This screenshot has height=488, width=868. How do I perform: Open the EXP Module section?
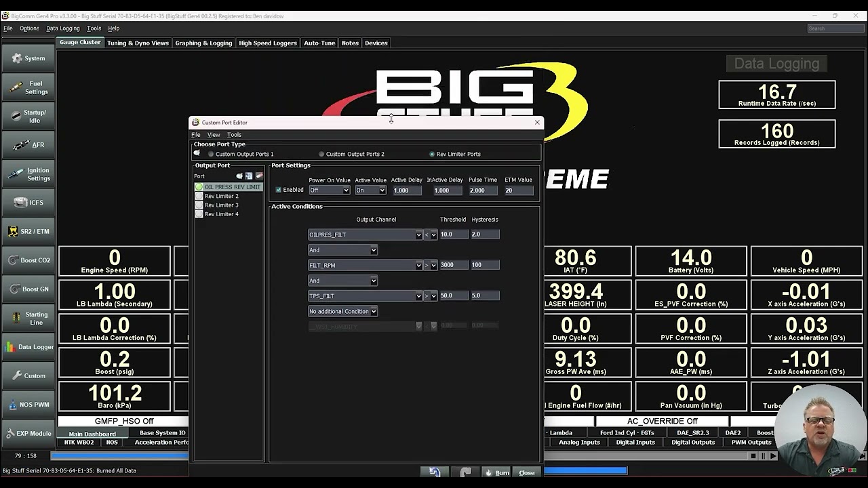[x=28, y=433]
